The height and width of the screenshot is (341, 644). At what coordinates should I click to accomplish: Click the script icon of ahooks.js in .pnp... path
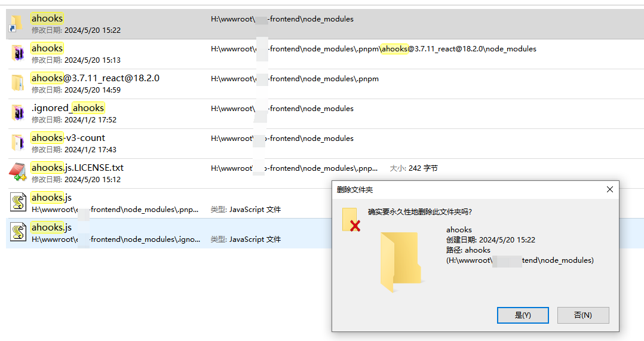[18, 202]
